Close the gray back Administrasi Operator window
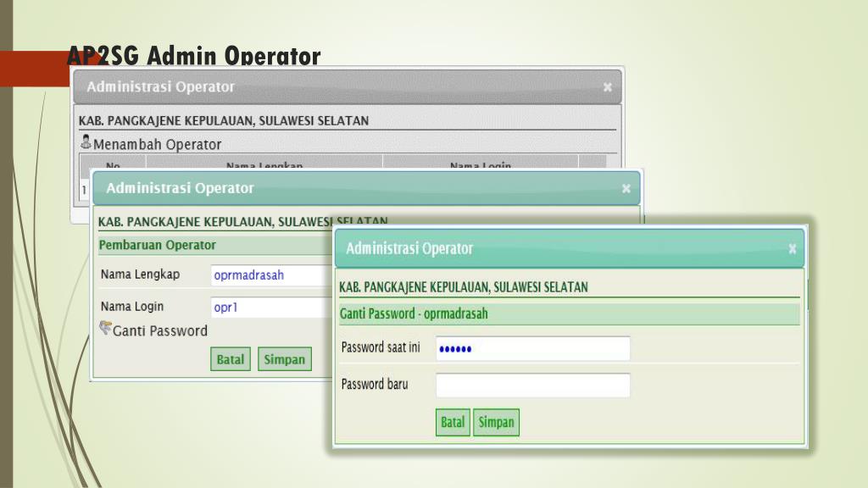Image resolution: width=868 pixels, height=488 pixels. [x=607, y=87]
